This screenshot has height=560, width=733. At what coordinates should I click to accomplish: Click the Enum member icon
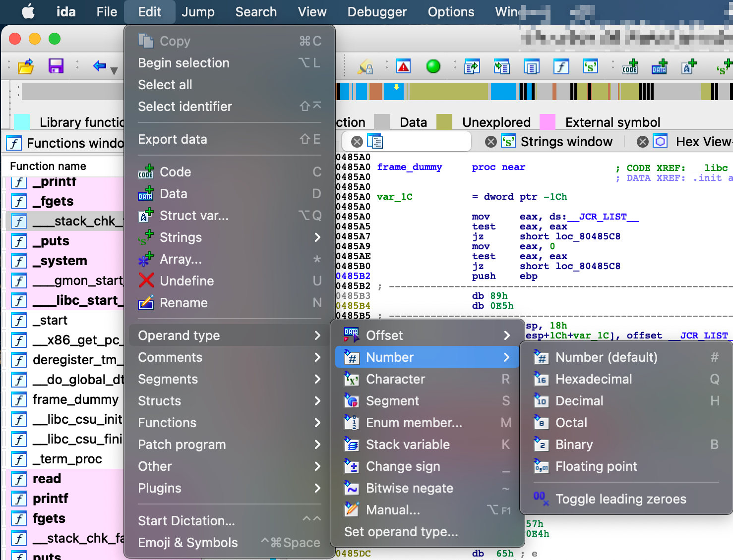click(352, 423)
